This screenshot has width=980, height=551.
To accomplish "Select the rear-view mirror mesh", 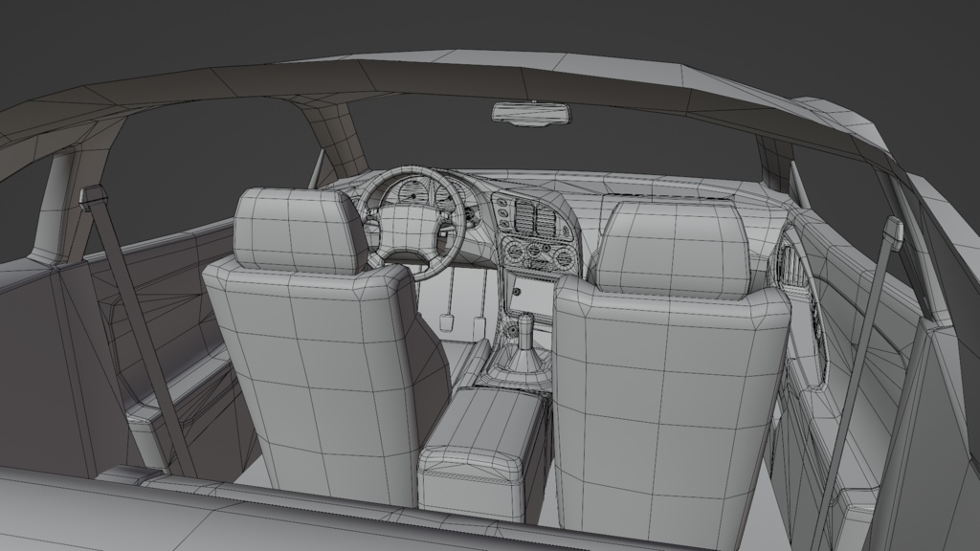I will point(532,114).
